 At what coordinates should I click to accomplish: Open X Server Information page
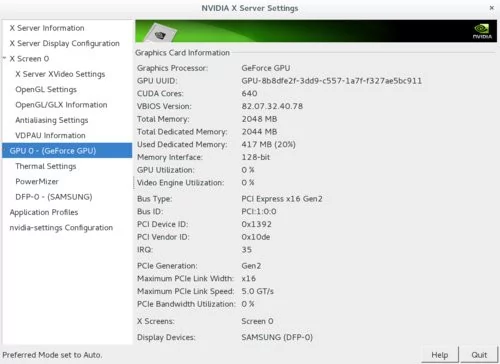(x=47, y=28)
